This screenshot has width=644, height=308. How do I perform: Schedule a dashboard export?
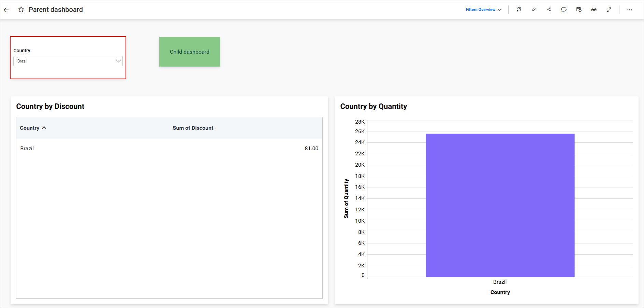[579, 10]
